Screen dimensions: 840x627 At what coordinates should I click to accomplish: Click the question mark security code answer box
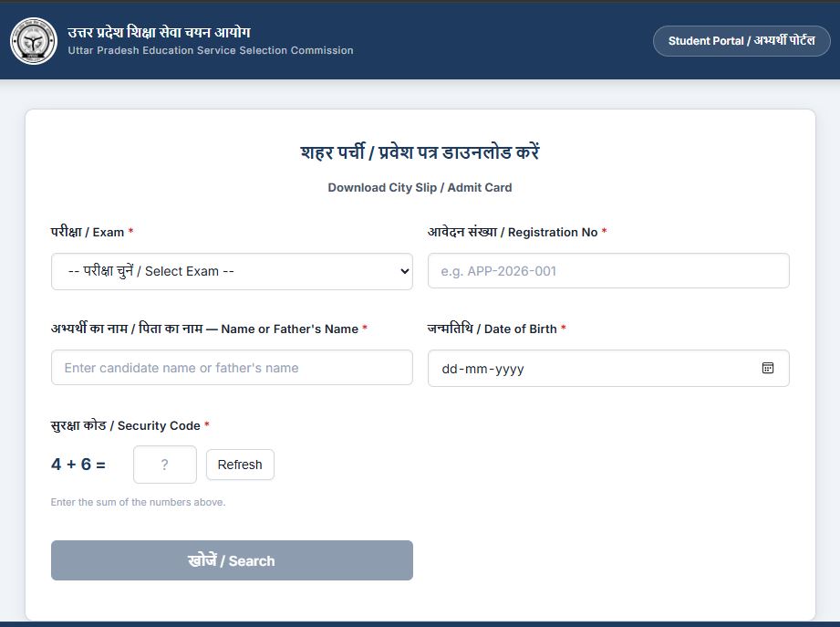[x=164, y=465]
